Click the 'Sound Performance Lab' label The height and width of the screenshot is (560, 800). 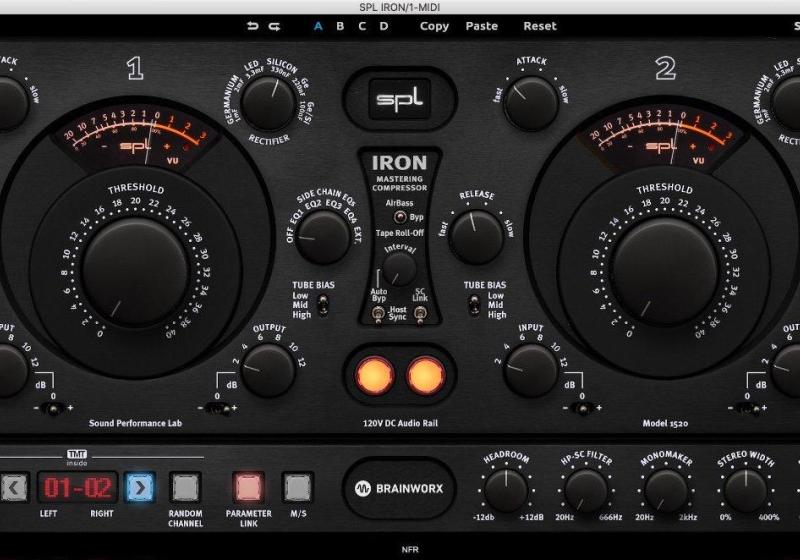click(135, 423)
